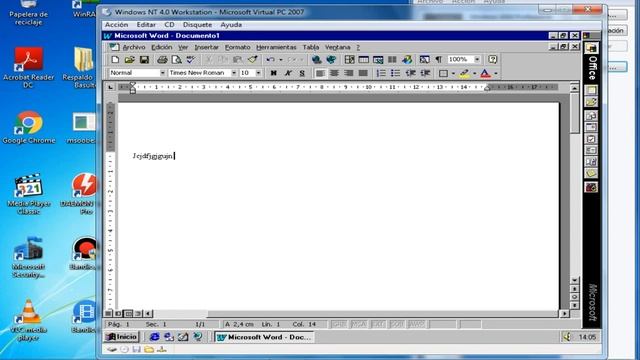The width and height of the screenshot is (640, 360).
Task: Open the undo history dropdown arrow
Action: (x=281, y=60)
